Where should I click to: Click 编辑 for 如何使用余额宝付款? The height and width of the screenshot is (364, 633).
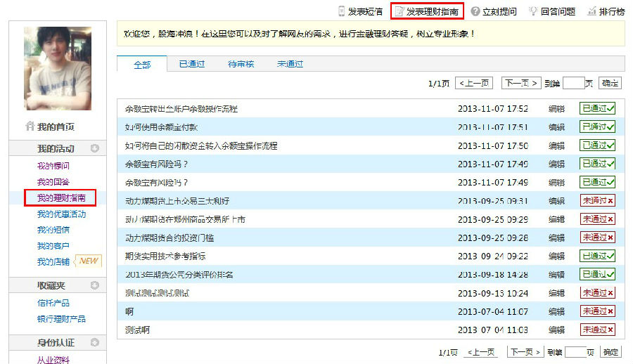pos(556,127)
